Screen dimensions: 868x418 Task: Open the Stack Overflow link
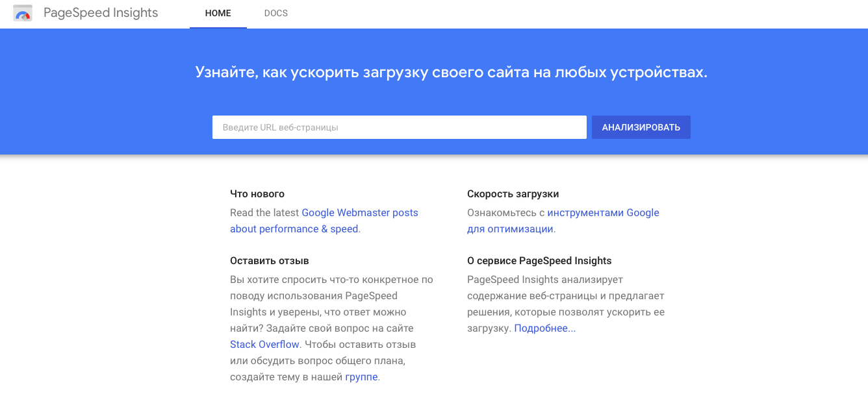[x=264, y=345]
